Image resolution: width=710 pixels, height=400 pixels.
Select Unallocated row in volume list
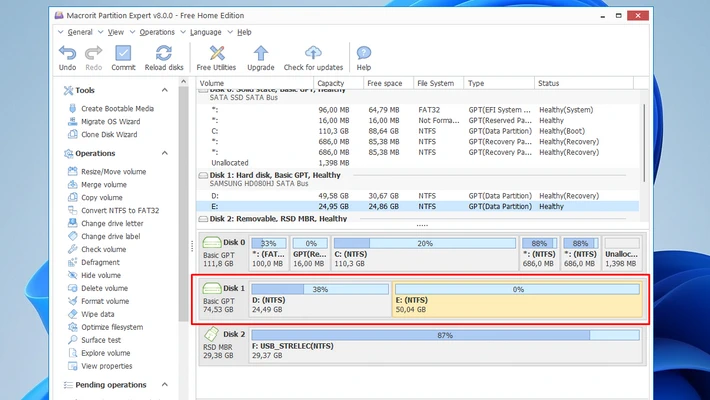(x=418, y=163)
